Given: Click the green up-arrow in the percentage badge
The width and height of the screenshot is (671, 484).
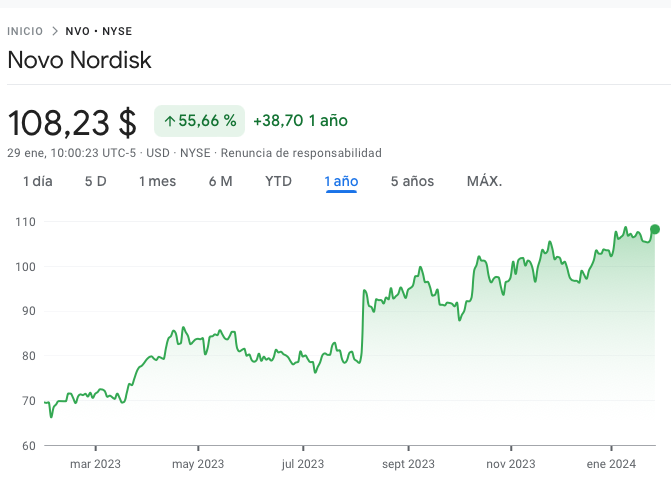Looking at the screenshot, I should tap(169, 121).
